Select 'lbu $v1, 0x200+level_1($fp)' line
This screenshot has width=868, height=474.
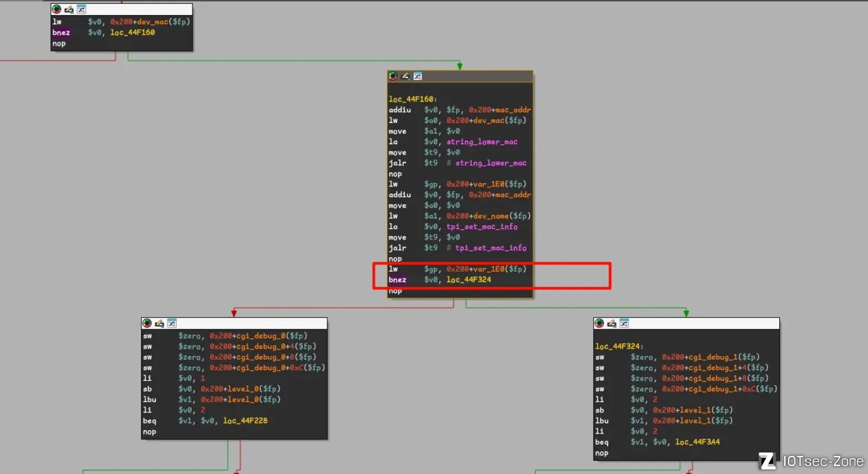(x=664, y=421)
